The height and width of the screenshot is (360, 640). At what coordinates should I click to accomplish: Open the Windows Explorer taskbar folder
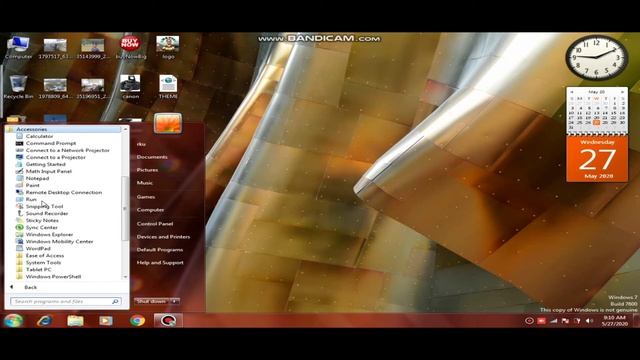coord(75,321)
